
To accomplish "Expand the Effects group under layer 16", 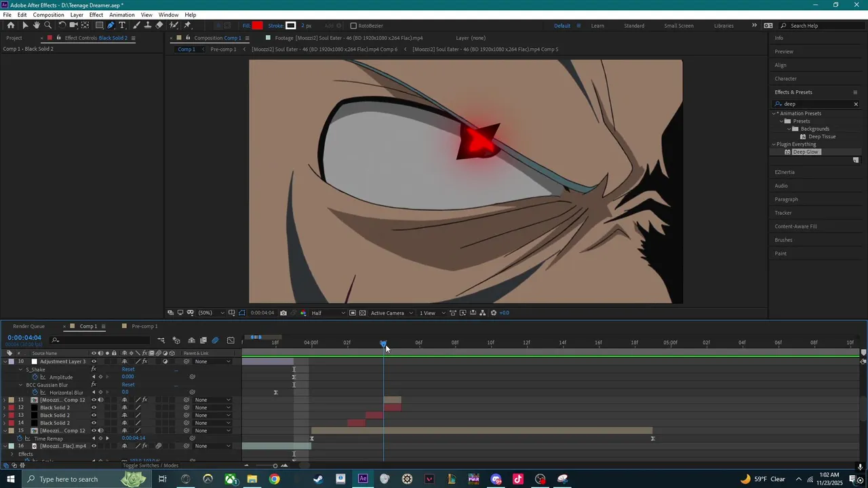I will pos(12,454).
